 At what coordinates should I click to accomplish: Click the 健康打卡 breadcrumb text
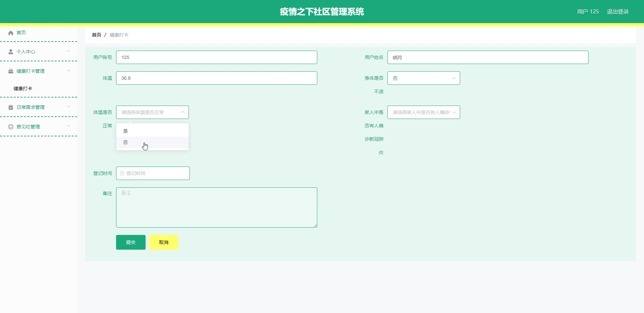pyautogui.click(x=119, y=35)
